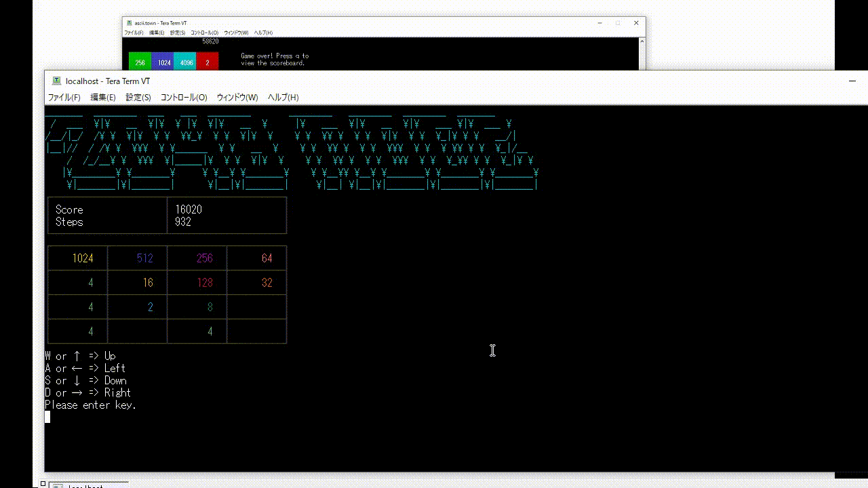This screenshot has height=488, width=868.
Task: Click the 'W or ↑ => Up' instruction line
Action: 81,356
